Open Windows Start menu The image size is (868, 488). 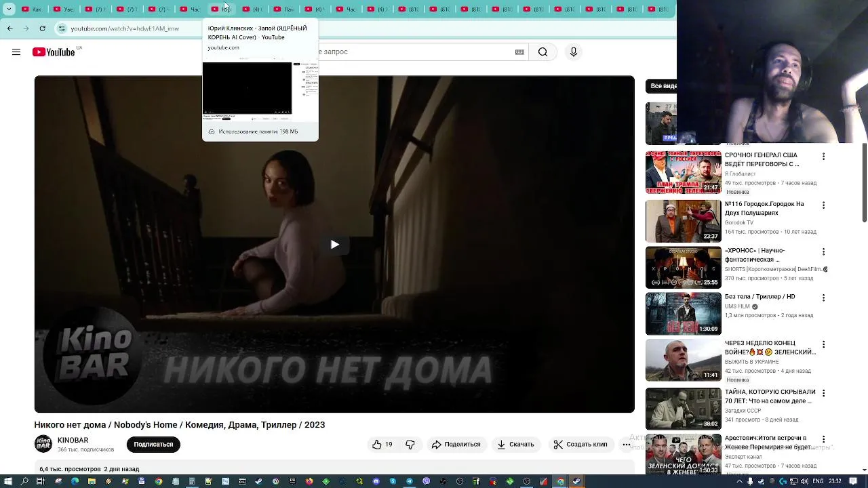pos(7,481)
